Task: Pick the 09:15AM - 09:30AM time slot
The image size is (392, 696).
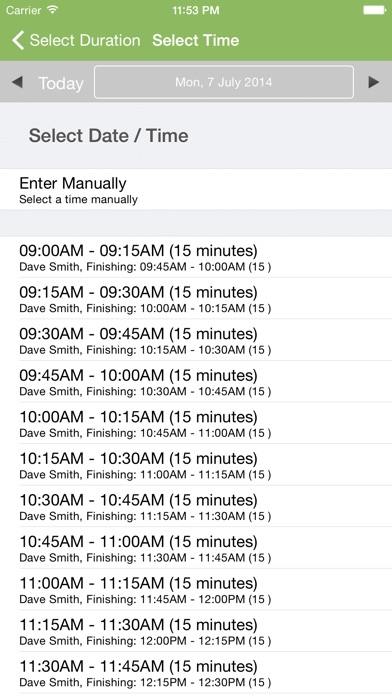Action: [x=196, y=298]
